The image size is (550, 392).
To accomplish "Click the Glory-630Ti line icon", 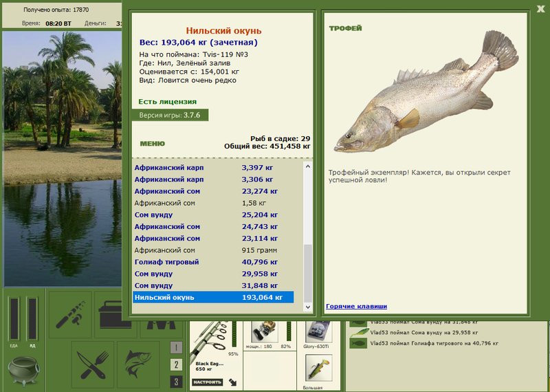I will (x=318, y=331).
